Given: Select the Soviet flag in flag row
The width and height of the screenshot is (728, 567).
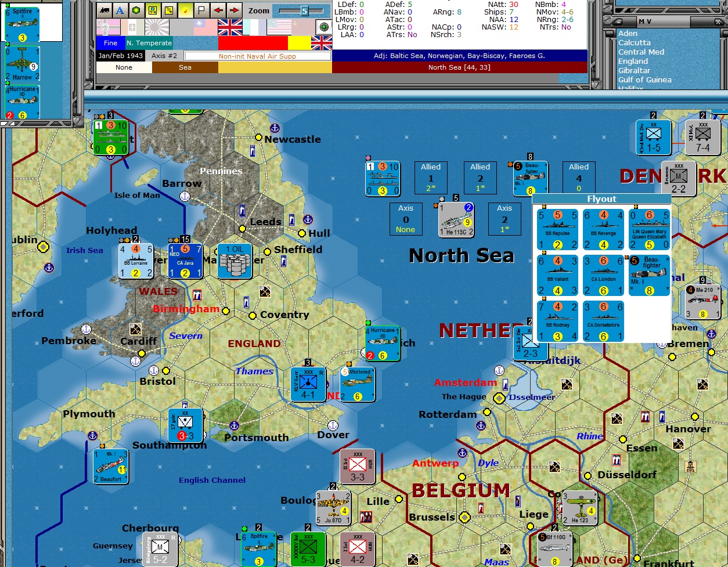Looking at the screenshot, I should tap(302, 27).
